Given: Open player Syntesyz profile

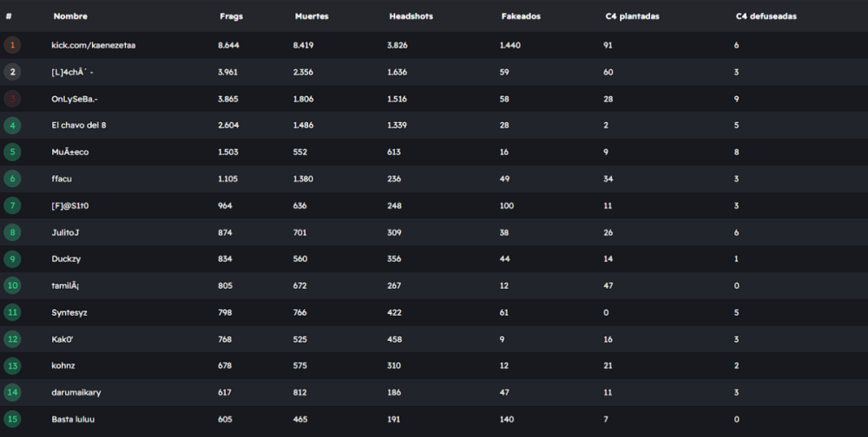Looking at the screenshot, I should pyautogui.click(x=70, y=312).
